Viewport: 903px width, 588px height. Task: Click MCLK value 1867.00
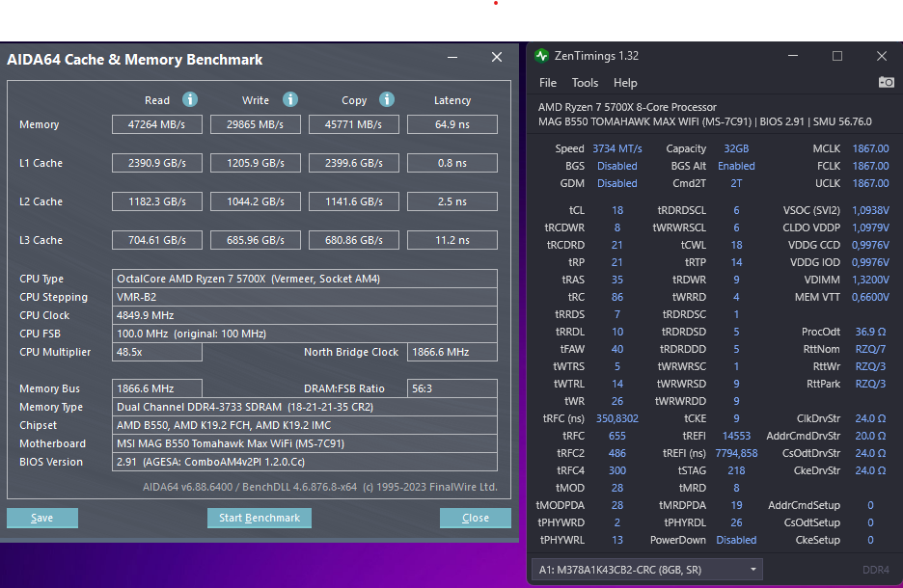tap(870, 148)
